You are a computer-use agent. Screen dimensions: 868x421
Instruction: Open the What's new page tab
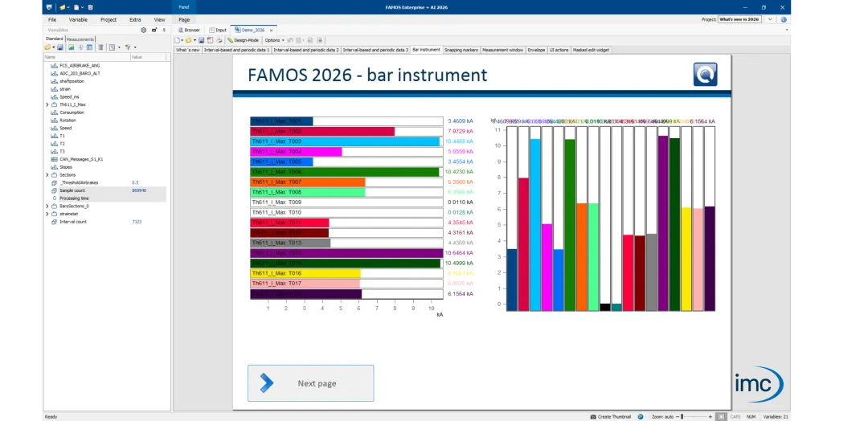click(187, 50)
